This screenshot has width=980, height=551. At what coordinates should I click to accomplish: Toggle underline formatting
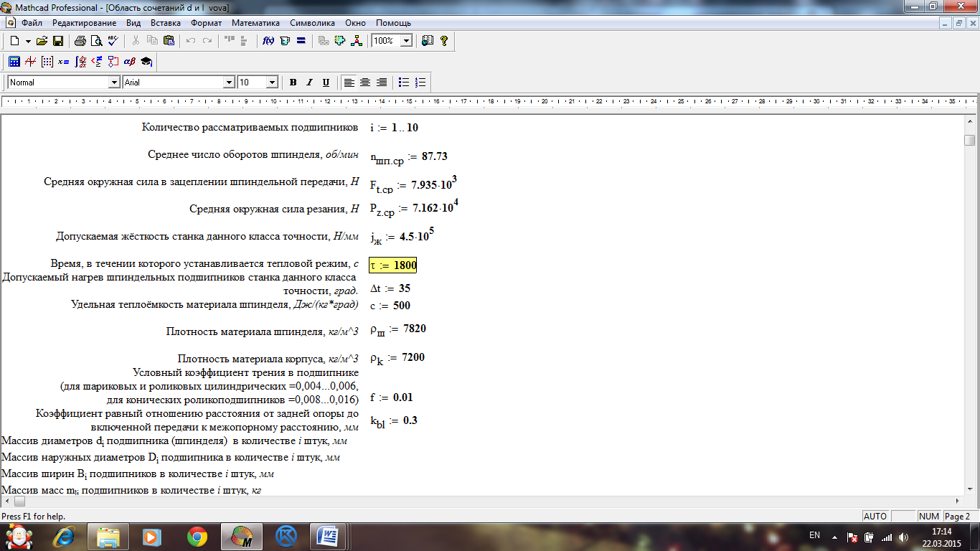click(326, 83)
